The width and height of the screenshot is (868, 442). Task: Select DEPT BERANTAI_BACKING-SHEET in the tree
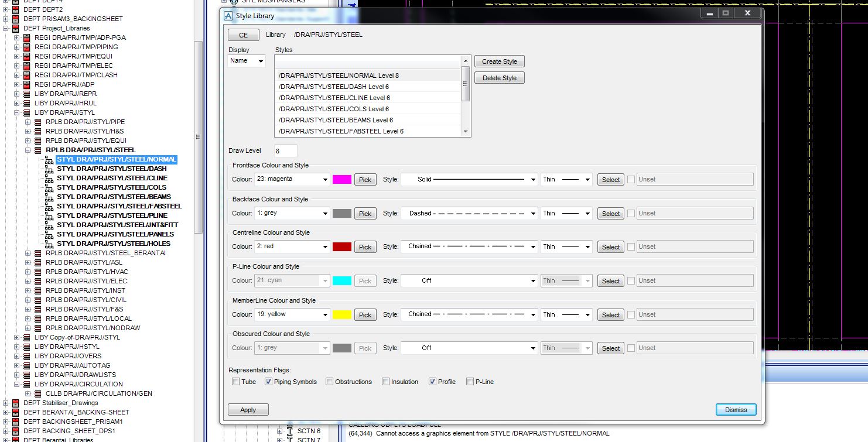pyautogui.click(x=76, y=412)
